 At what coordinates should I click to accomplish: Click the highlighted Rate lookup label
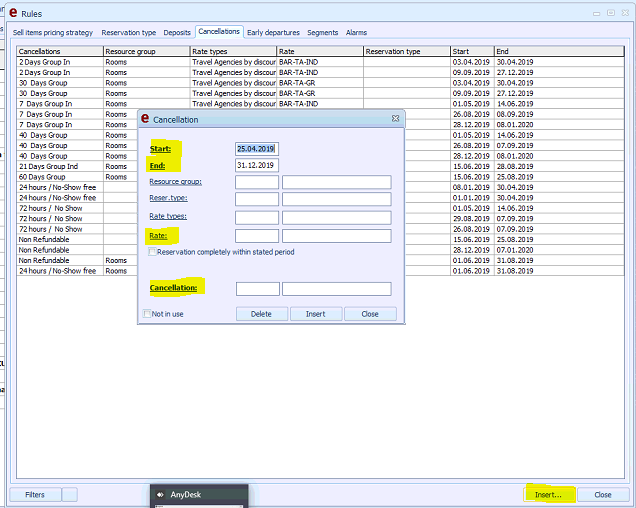[158, 236]
